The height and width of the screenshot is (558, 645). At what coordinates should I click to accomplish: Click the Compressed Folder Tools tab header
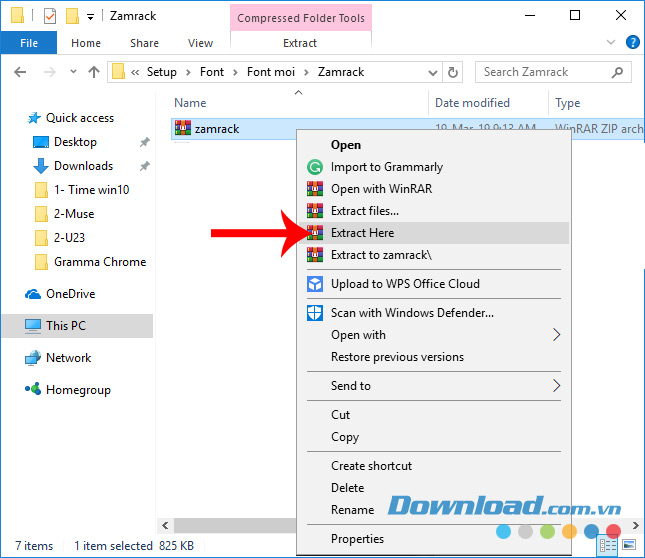click(x=301, y=18)
